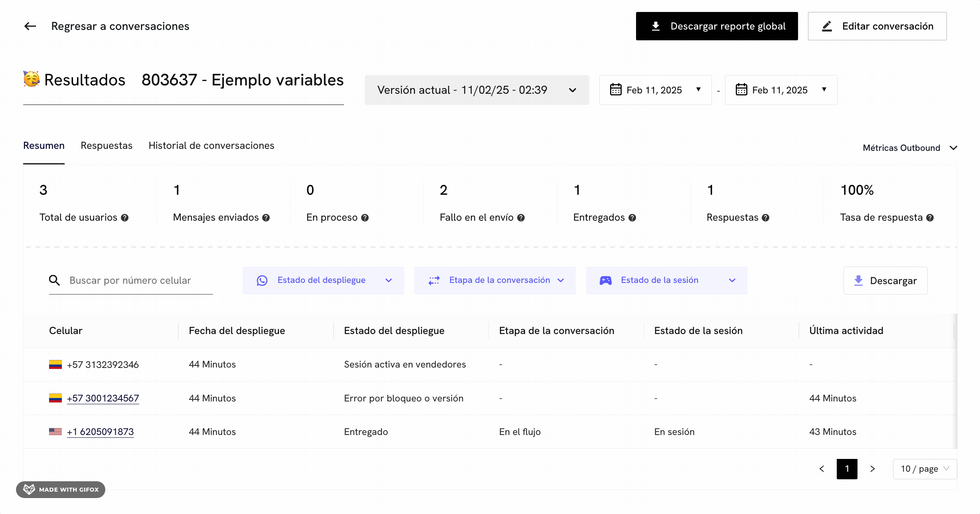Open the Versión actual selector
Viewport: 980px width, 514px height.
tap(477, 90)
